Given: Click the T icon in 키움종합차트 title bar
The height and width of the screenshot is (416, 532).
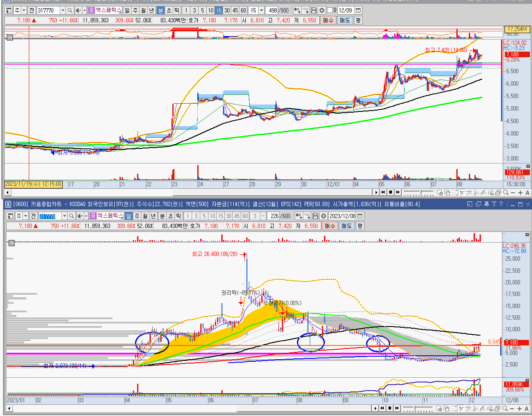Looking at the screenshot, I should (x=494, y=204).
